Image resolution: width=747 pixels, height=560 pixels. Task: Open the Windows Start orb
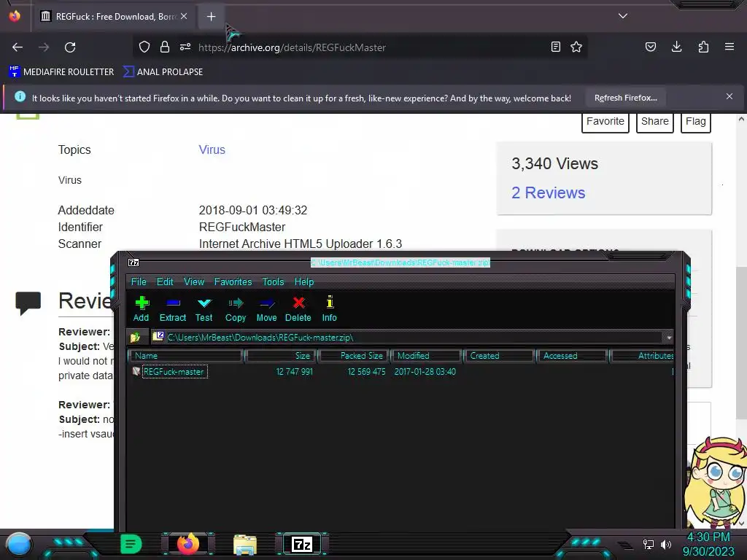point(18,544)
